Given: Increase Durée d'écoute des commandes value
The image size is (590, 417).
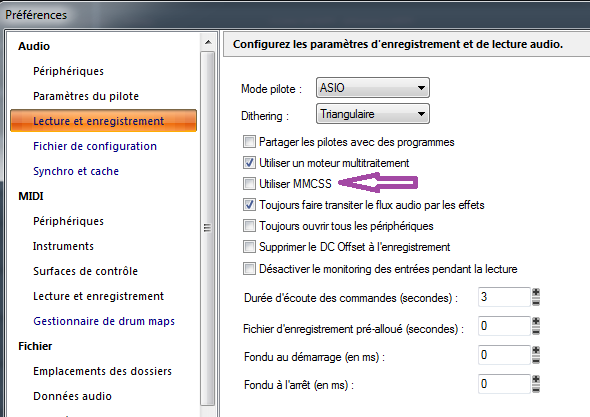Looking at the screenshot, I should point(536,293).
